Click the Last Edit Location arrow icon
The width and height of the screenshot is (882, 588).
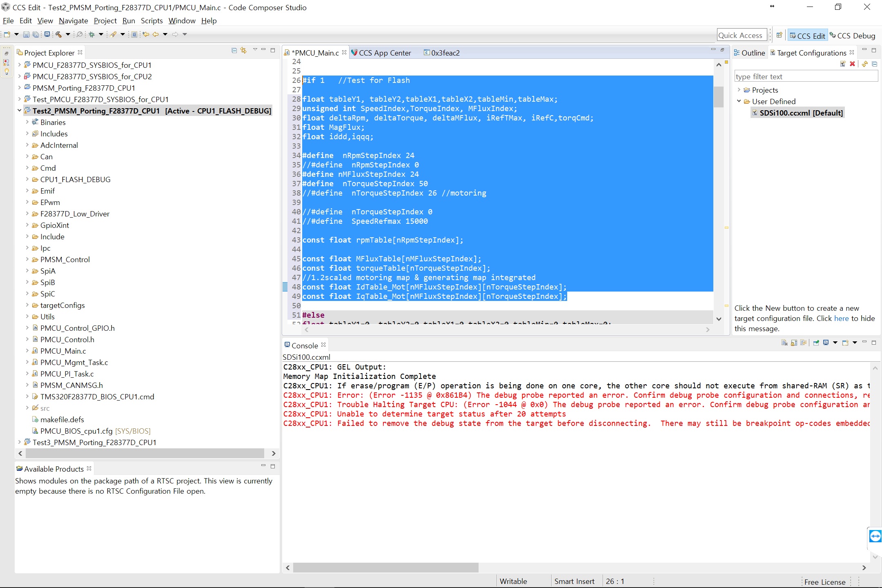[145, 34]
